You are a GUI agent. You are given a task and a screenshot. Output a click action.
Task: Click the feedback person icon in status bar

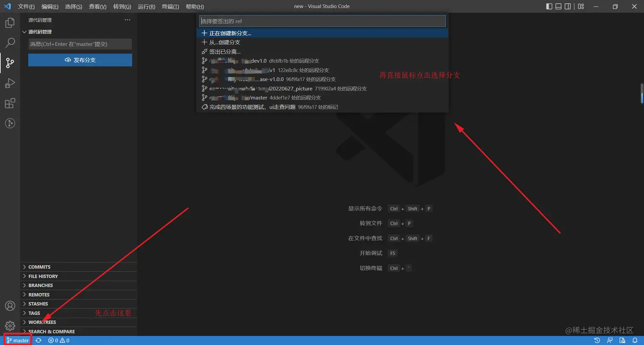coord(610,340)
